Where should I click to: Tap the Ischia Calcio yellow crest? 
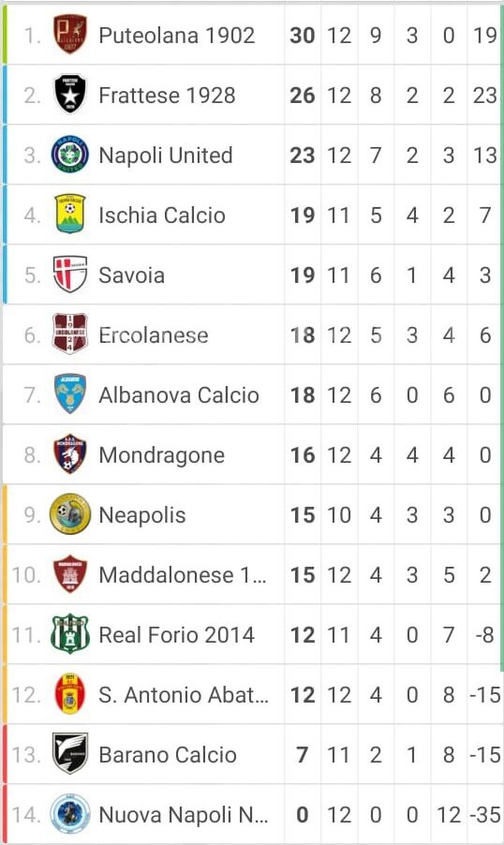point(70,214)
